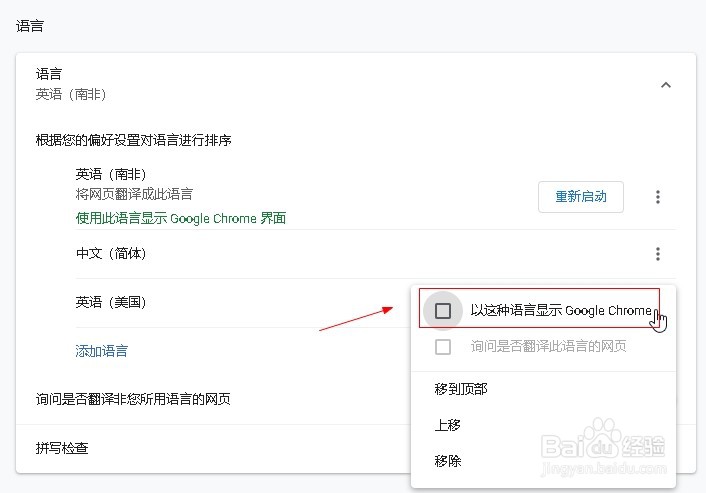Tick the 以这种语言显示 Google Chrome checkbox
706x493 pixels.
click(443, 311)
